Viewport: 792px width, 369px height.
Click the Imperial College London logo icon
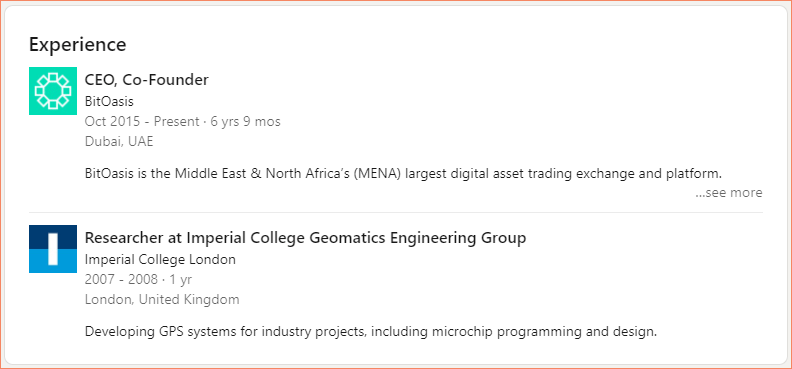coord(53,249)
